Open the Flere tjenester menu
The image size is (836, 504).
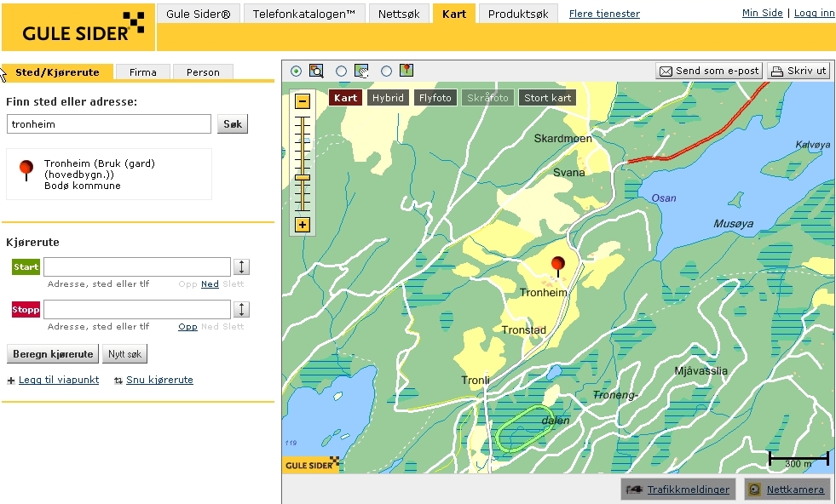(x=603, y=14)
